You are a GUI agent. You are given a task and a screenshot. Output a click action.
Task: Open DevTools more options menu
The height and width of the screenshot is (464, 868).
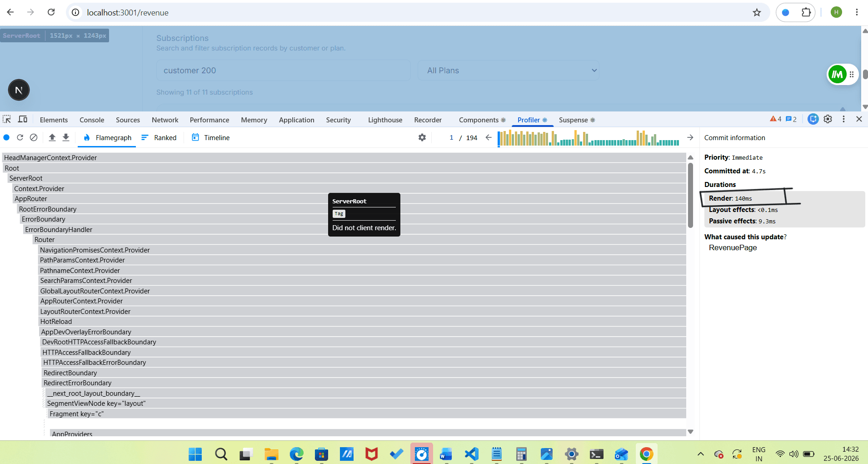pyautogui.click(x=843, y=119)
